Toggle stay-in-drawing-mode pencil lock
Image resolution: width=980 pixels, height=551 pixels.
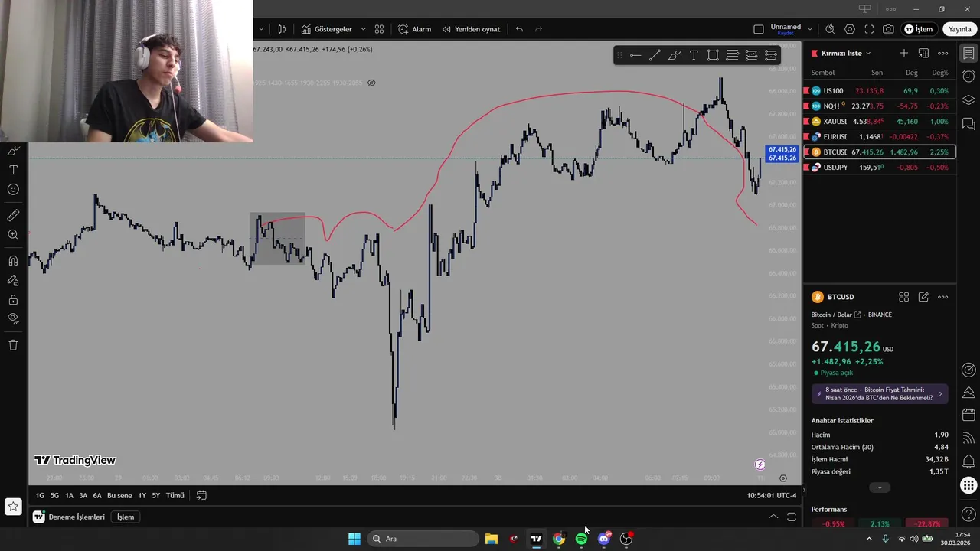(x=13, y=280)
